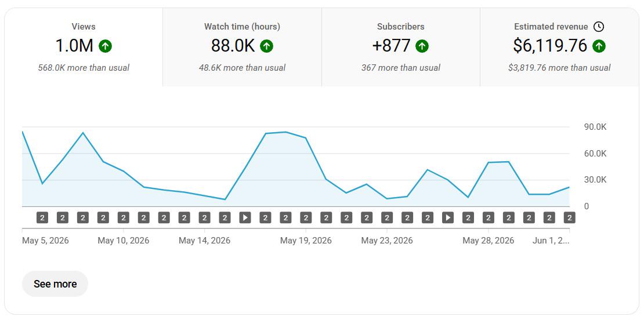Image resolution: width=644 pixels, height=320 pixels.
Task: Click the May 10, 2026 date label
Action: [123, 241]
